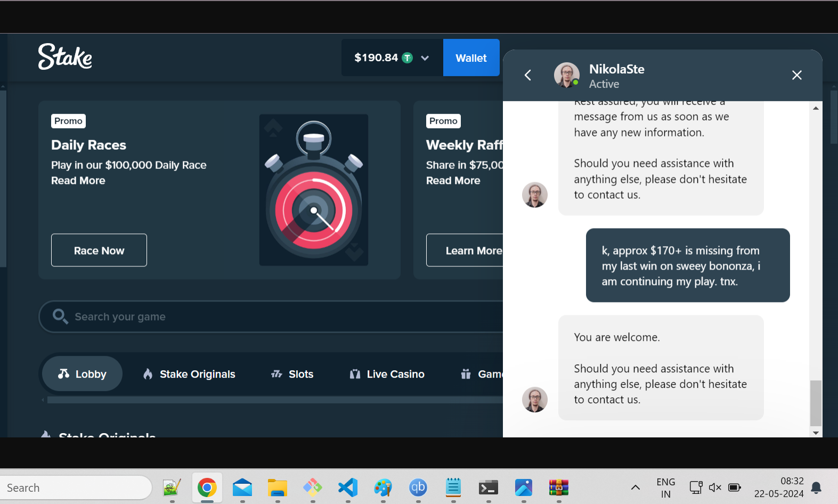838x504 pixels.
Task: Click agent avatar beside 'Rest assured' message
Action: click(535, 195)
